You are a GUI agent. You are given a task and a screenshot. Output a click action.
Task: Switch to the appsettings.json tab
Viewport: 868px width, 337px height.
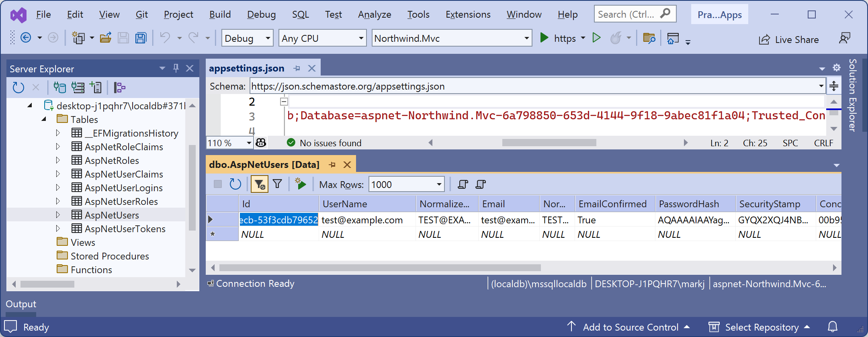[247, 68]
